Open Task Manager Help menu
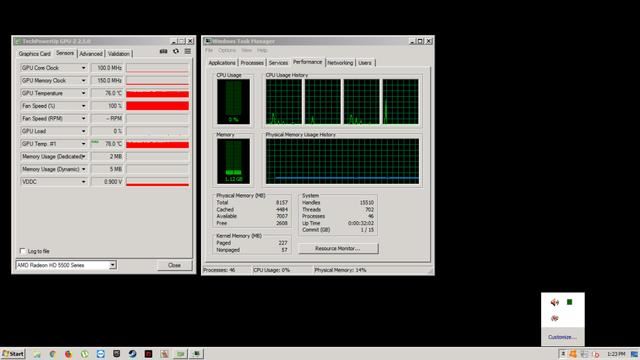Screen dimensions: 640x360 click(262, 50)
